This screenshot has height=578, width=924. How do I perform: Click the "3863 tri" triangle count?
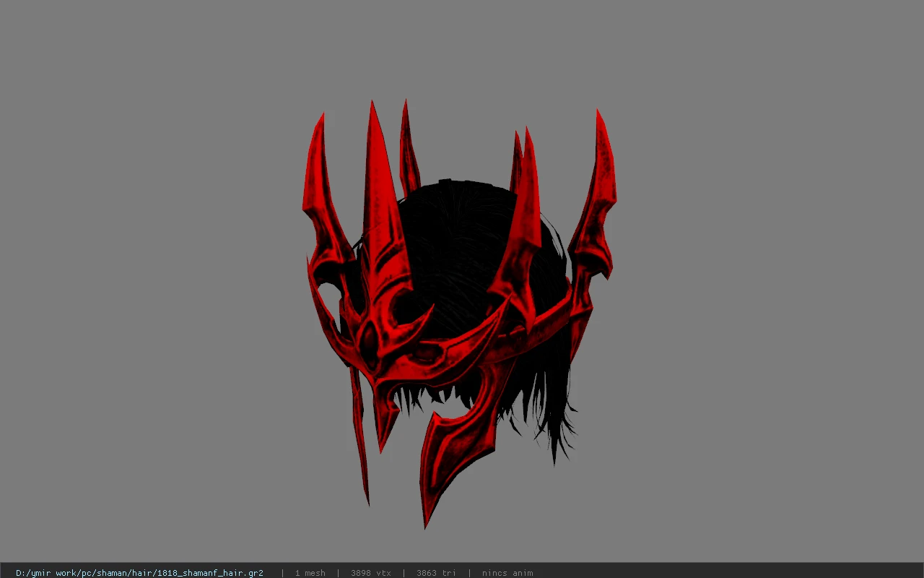436,573
